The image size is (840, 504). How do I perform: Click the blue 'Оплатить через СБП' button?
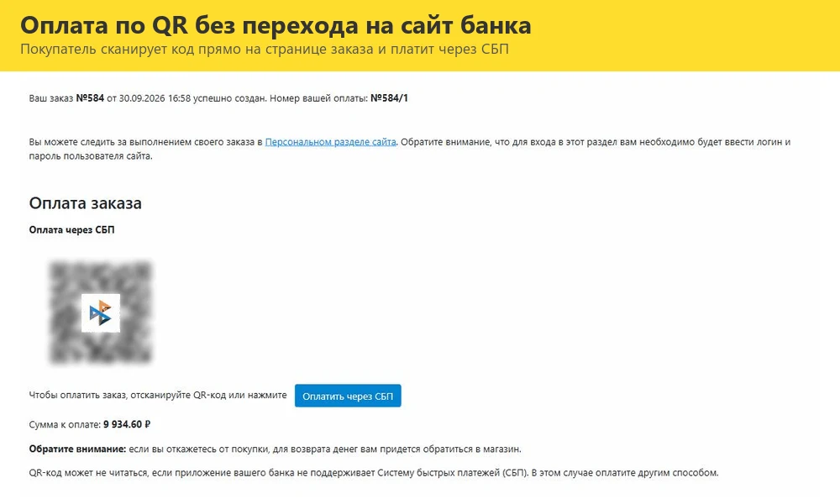[x=348, y=396]
